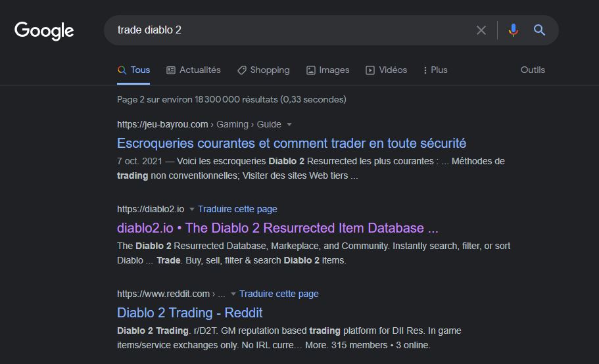Viewport: 599px width, 364px height.
Task: Open the Actualités news tab
Action: pyautogui.click(x=193, y=70)
